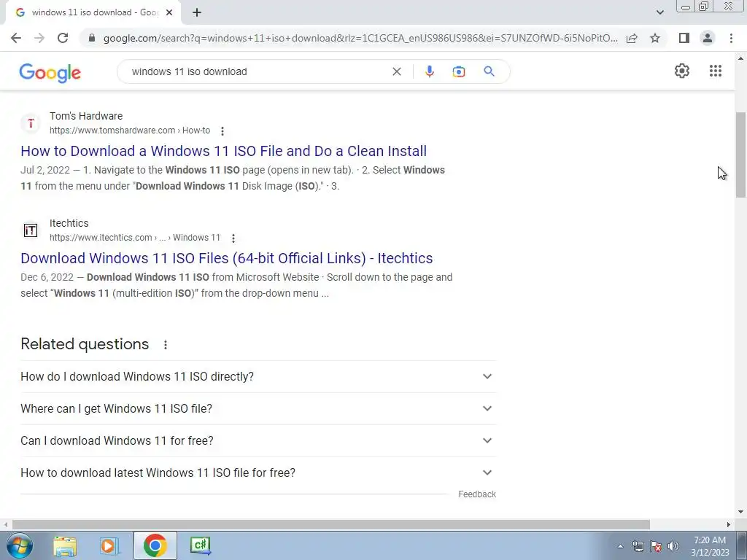This screenshot has width=747, height=560.
Task: Click the "Related questions" heading
Action: pyautogui.click(x=85, y=344)
